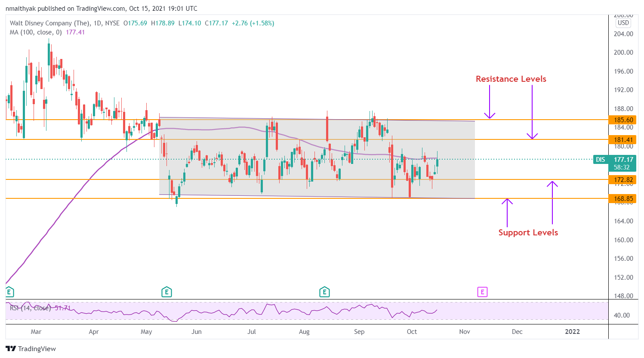644x358 pixels.
Task: Select the 168.85 orange price label
Action: click(x=622, y=198)
